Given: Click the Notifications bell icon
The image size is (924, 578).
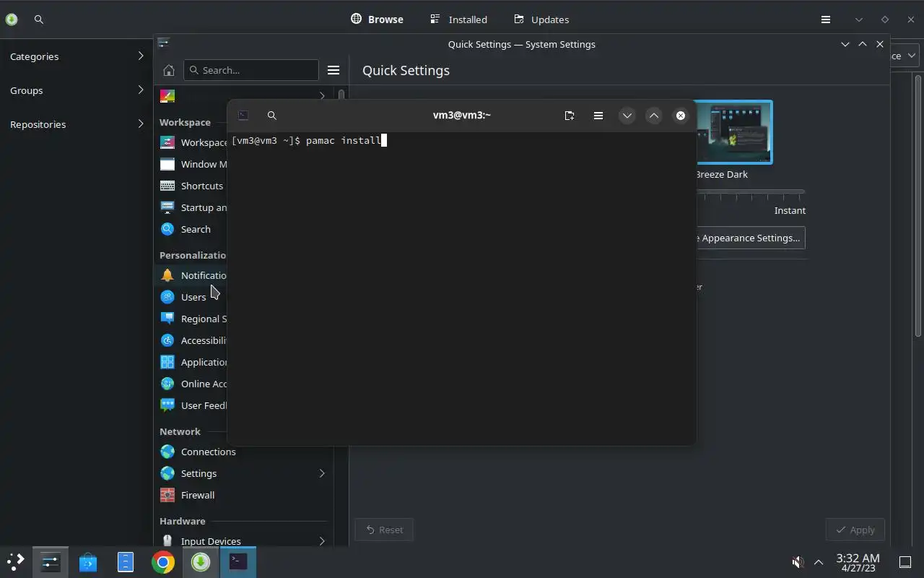Looking at the screenshot, I should tap(167, 275).
